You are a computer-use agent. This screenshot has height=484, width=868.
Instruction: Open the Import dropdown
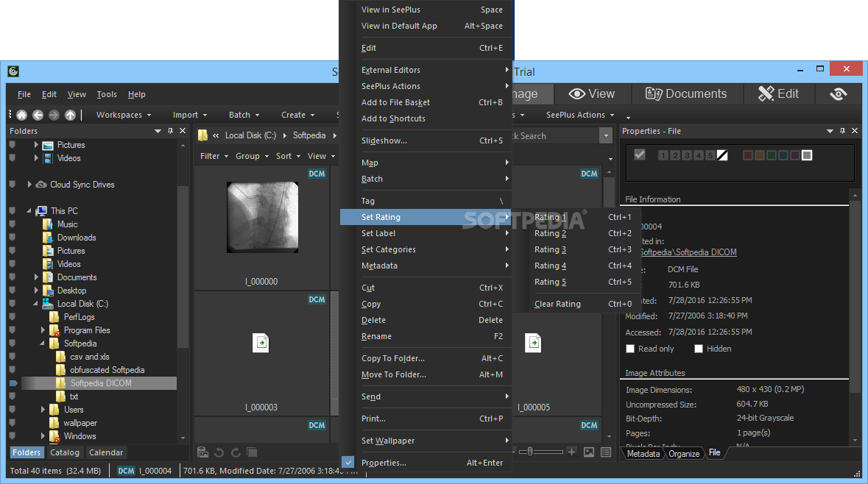click(x=190, y=115)
